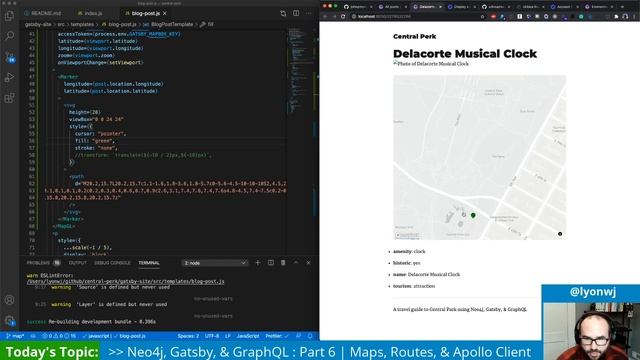The image size is (640, 360).
Task: Open the Extensions view
Action: pyautogui.click(x=9, y=98)
